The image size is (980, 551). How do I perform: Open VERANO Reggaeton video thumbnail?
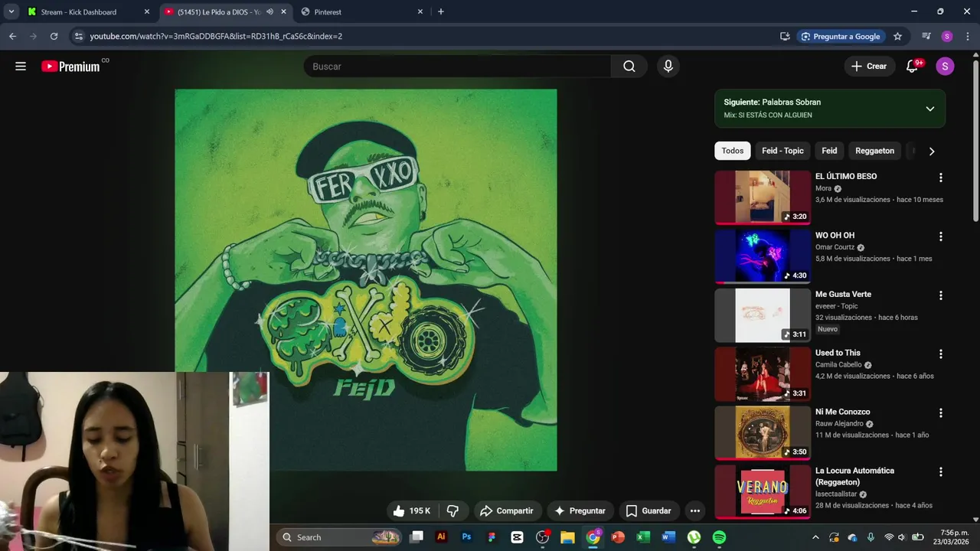[763, 492]
